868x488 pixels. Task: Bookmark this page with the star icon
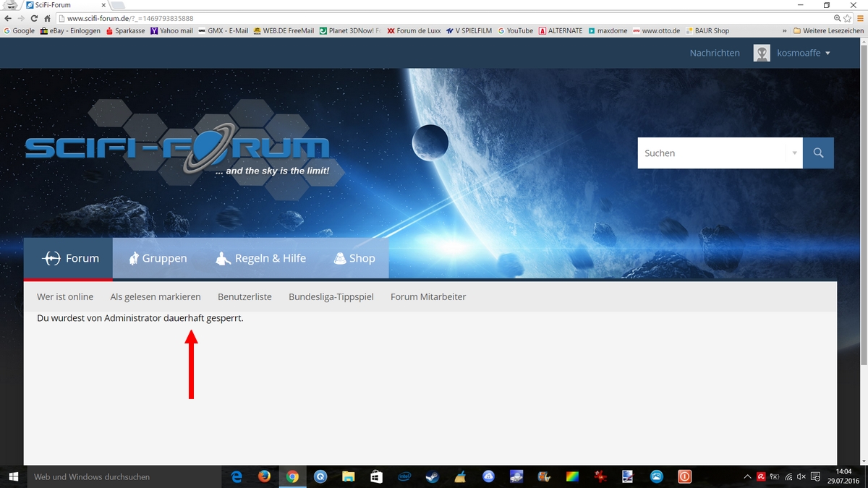(848, 18)
